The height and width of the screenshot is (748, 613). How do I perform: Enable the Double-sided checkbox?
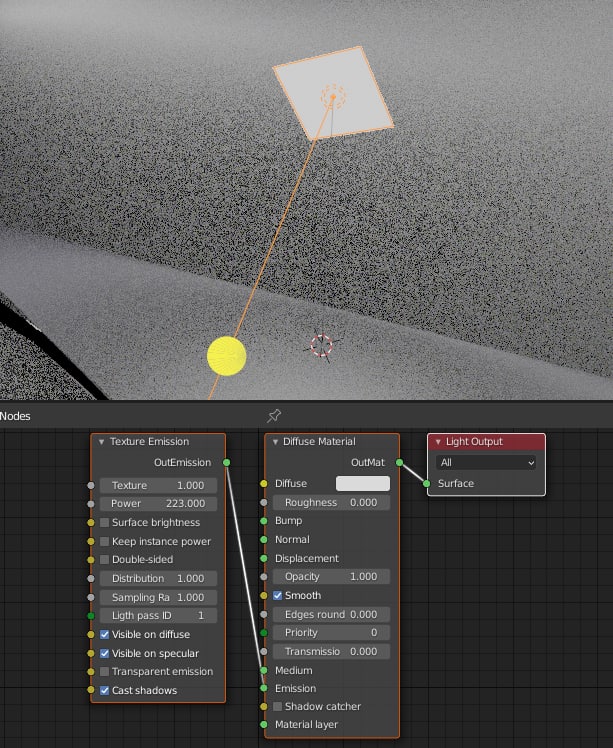click(x=104, y=559)
